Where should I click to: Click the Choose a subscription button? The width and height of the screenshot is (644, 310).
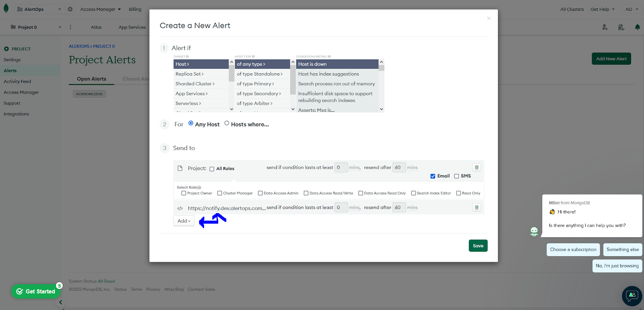coord(573,250)
